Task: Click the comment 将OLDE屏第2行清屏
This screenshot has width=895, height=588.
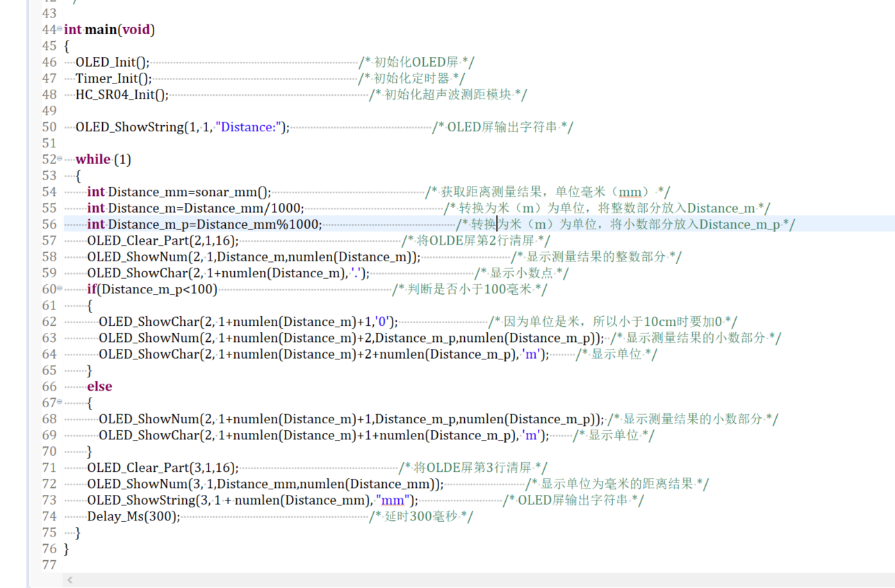Action: (x=477, y=240)
